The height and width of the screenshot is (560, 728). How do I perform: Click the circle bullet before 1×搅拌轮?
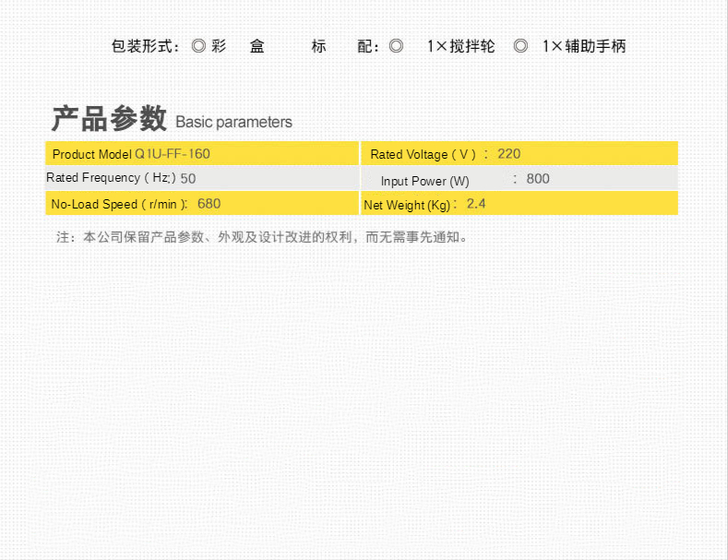pyautogui.click(x=396, y=46)
